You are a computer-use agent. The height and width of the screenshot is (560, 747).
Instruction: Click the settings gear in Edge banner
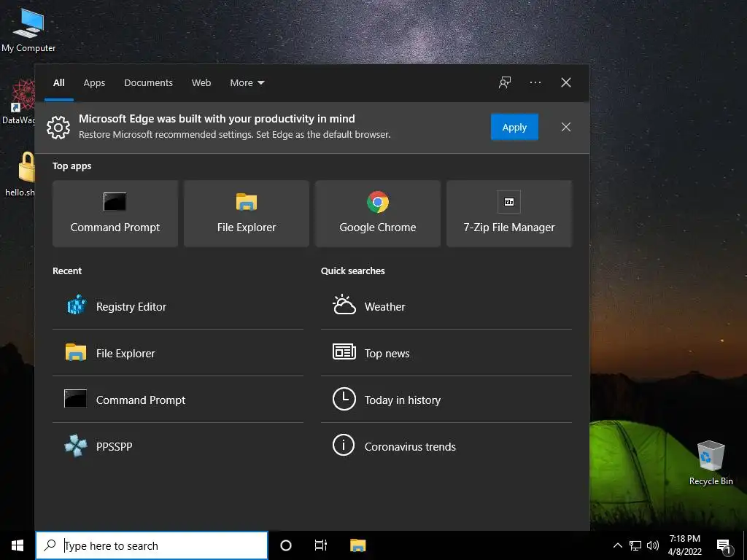58,127
